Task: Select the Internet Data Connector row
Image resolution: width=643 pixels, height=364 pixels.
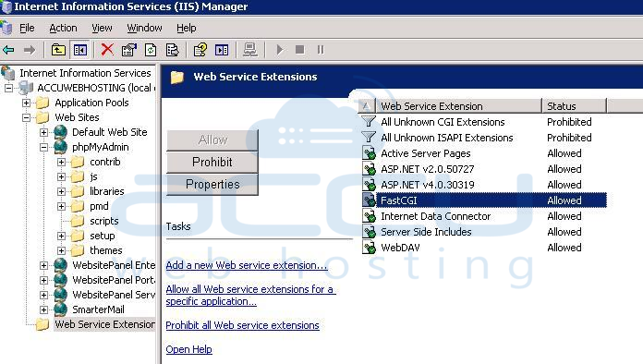Action: (x=484, y=216)
